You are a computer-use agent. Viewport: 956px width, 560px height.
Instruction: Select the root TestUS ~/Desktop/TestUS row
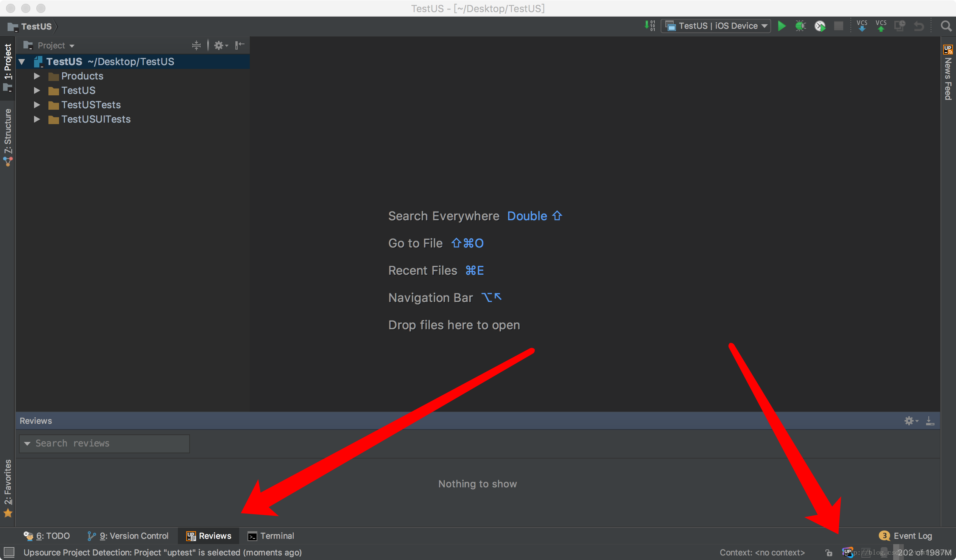(x=133, y=61)
